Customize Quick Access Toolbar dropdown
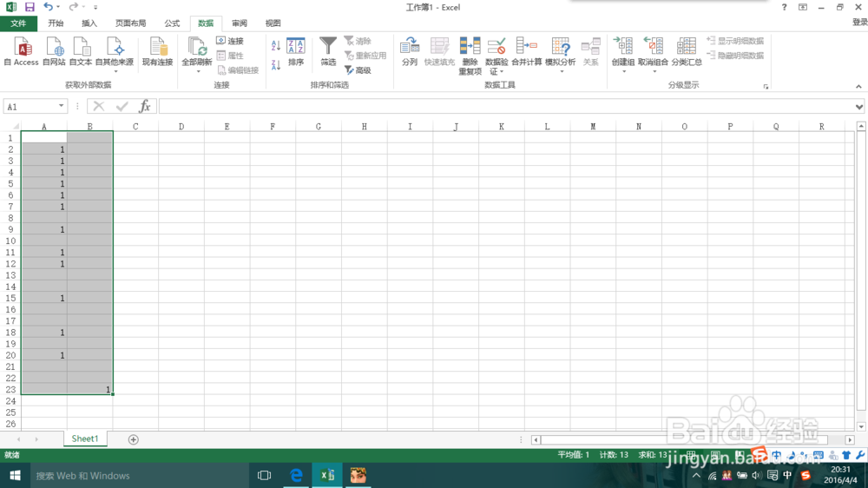 [95, 7]
